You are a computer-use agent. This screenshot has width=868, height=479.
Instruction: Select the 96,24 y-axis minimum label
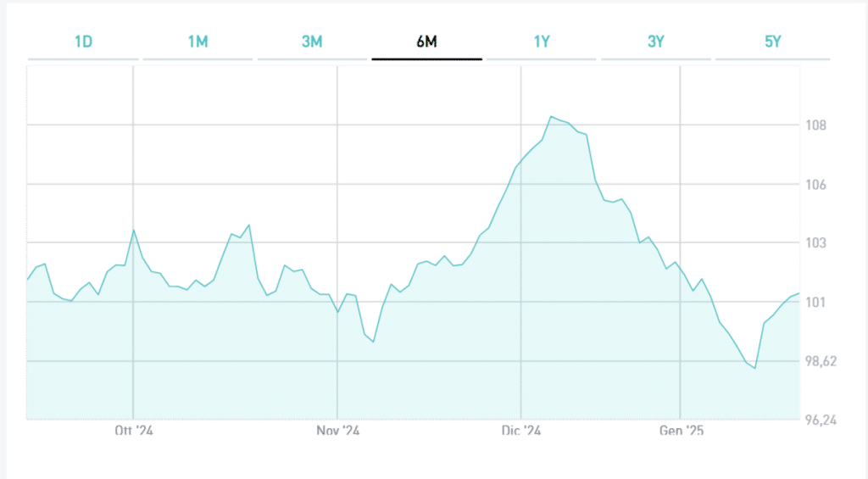coord(820,420)
